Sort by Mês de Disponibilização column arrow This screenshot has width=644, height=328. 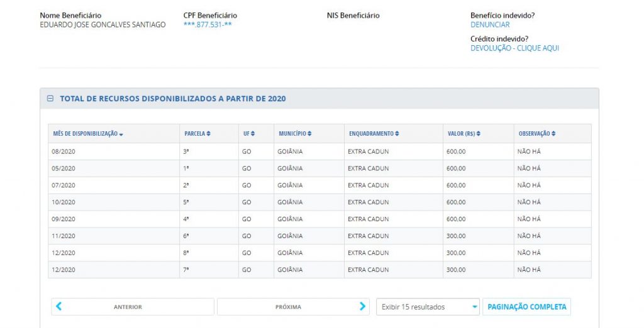[x=121, y=134]
